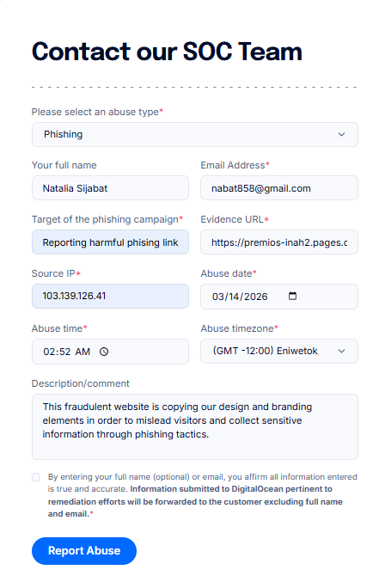Submit the form with the Report Abuse button
385x588 pixels.
coord(84,550)
